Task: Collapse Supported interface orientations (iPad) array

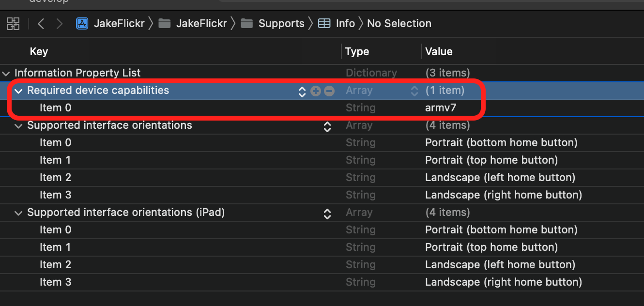Action: pos(19,213)
